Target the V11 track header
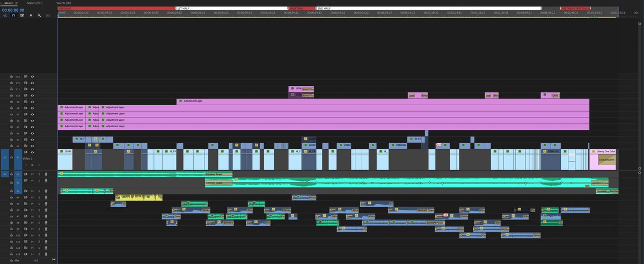This screenshot has height=264, width=644. (18, 89)
